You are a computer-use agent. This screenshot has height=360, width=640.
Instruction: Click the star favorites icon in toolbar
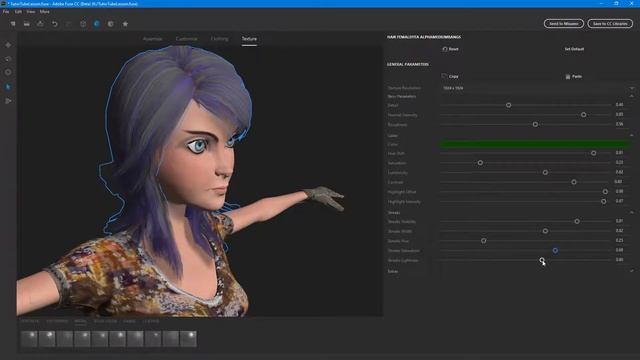point(125,24)
